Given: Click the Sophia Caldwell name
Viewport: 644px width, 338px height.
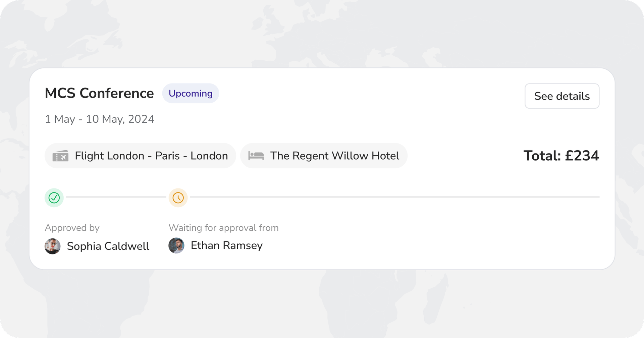Looking at the screenshot, I should point(108,246).
